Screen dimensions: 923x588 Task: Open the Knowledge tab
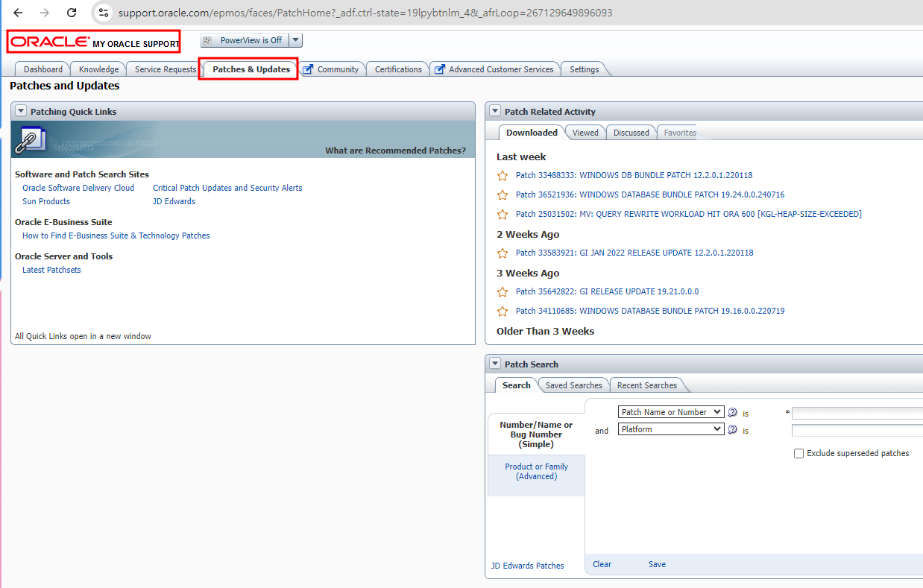98,69
